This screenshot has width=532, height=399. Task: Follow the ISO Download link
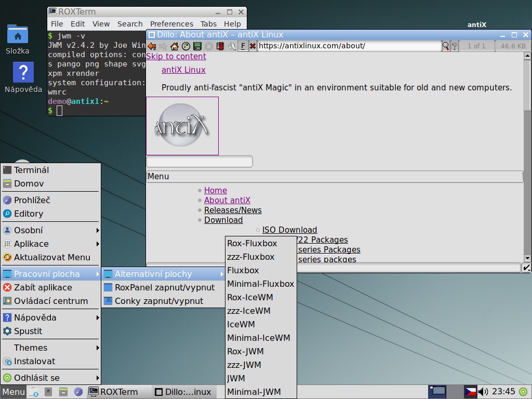coord(289,230)
